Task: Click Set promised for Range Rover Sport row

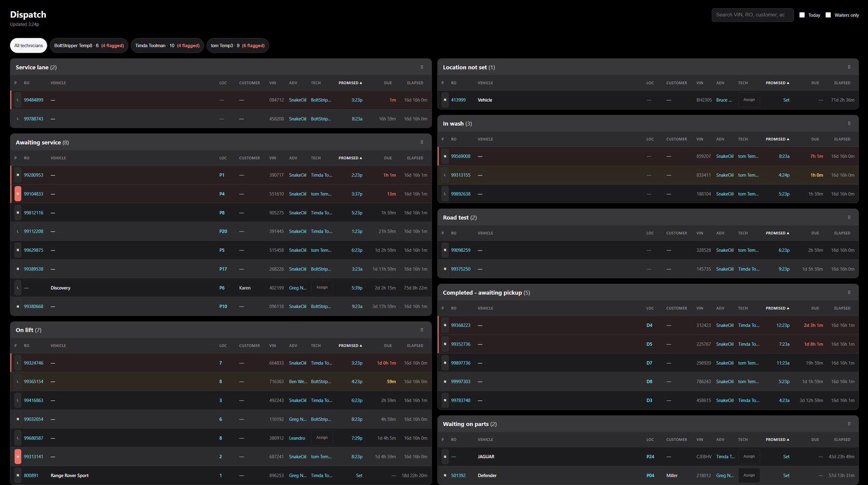Action: pyautogui.click(x=359, y=475)
